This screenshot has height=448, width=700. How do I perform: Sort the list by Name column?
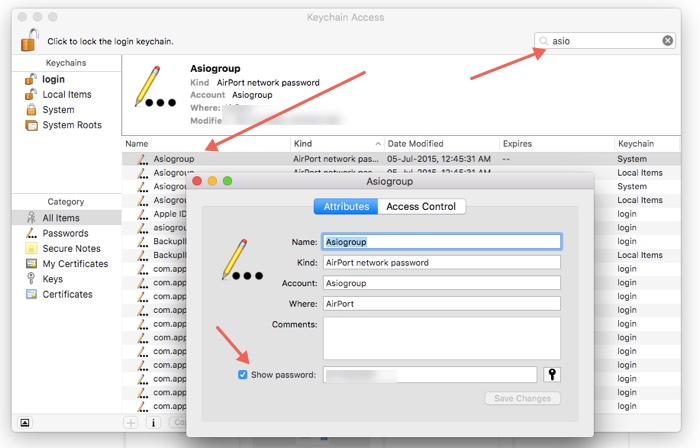point(206,144)
